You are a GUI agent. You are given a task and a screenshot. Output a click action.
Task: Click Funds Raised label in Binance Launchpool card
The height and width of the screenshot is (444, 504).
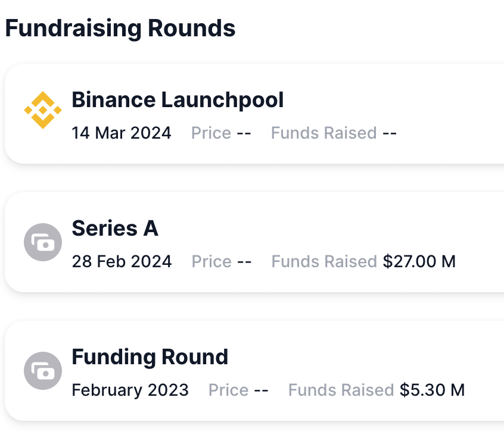[323, 133]
